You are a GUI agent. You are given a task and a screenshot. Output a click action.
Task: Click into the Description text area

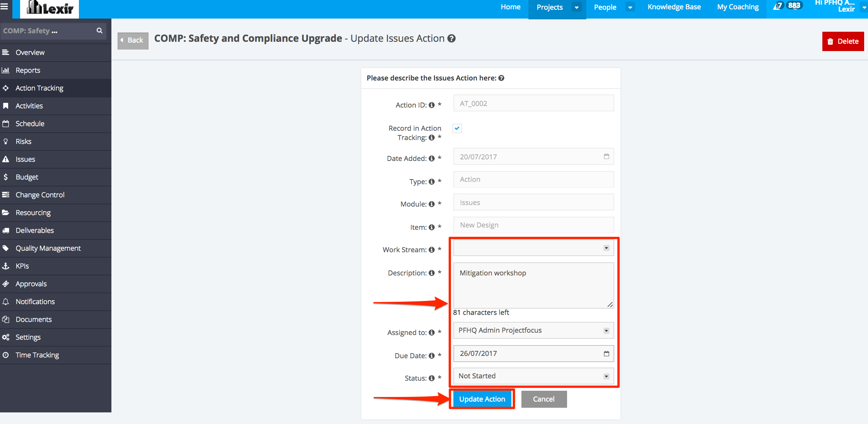click(x=533, y=286)
